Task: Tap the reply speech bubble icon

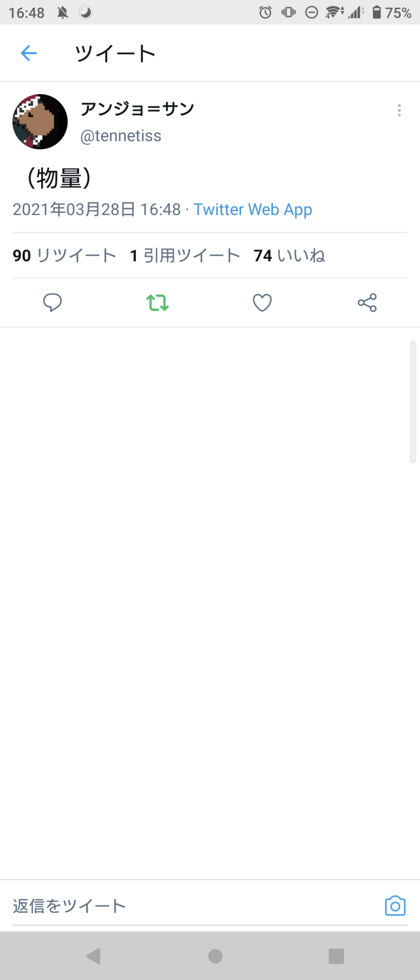Action: coord(52,302)
